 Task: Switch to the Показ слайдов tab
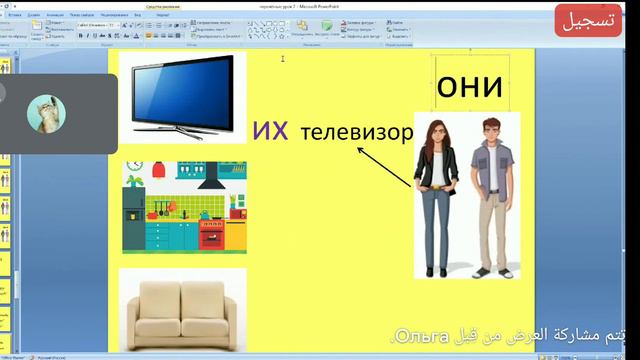click(x=82, y=15)
